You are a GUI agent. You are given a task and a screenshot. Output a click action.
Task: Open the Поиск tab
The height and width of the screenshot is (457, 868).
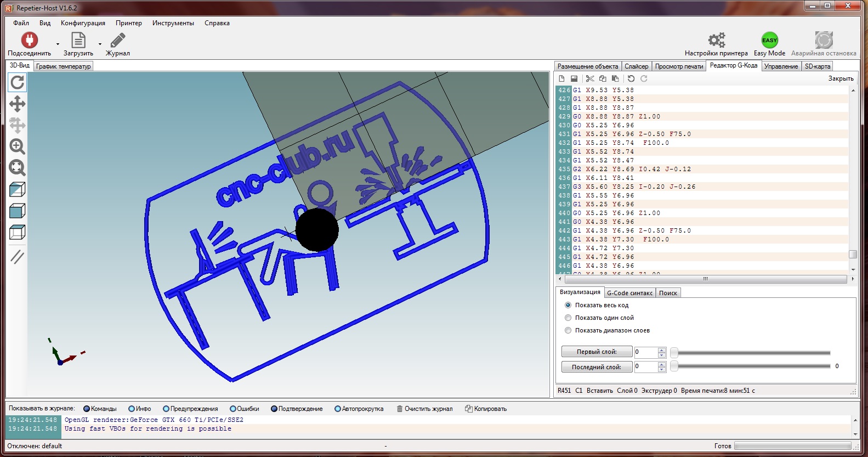[x=668, y=293]
